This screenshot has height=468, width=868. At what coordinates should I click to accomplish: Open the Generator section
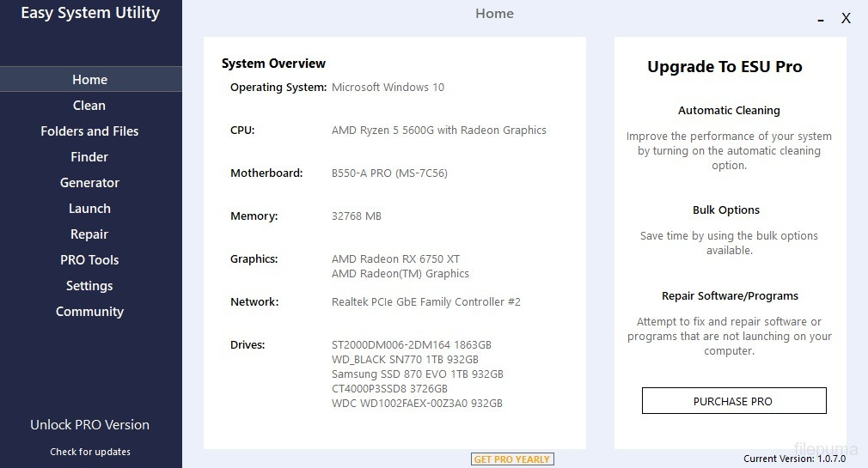coord(89,183)
